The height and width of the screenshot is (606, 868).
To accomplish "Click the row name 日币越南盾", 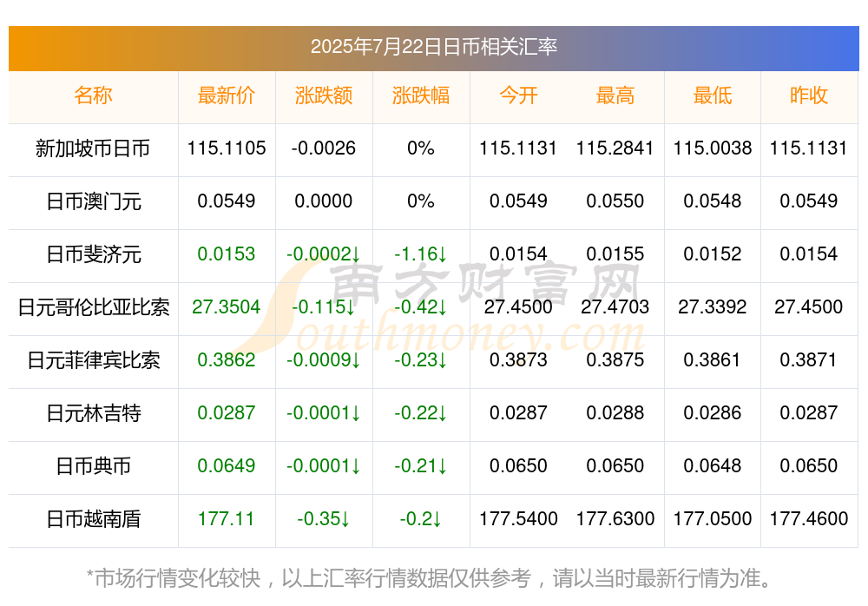I will pyautogui.click(x=93, y=519).
